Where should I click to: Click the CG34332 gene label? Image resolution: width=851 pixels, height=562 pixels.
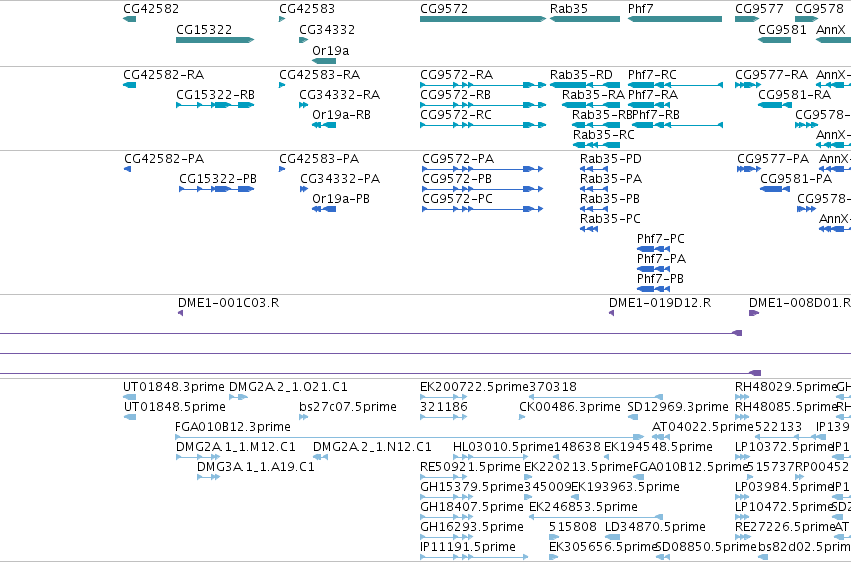(x=327, y=29)
